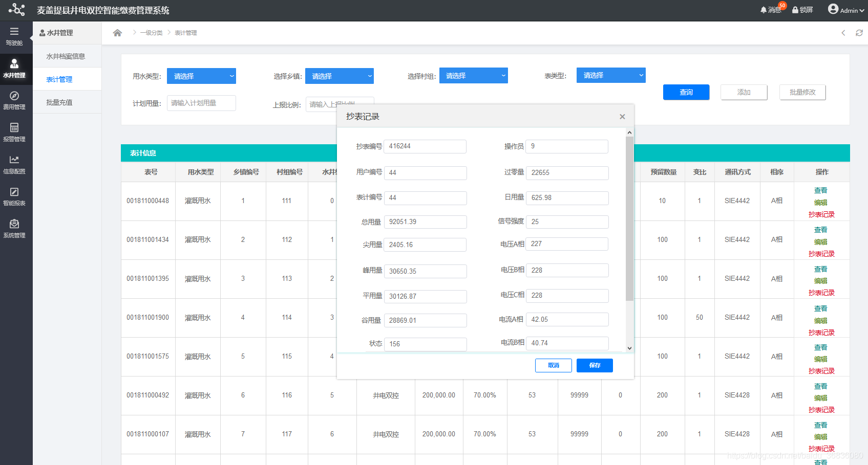Click the 锁屏 lock screen icon
Viewport: 868px width, 465px height.
pyautogui.click(x=802, y=10)
